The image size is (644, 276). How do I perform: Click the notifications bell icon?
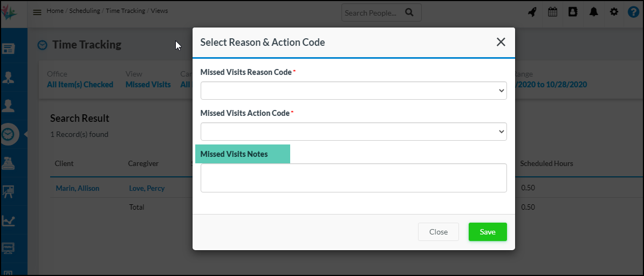click(x=594, y=12)
